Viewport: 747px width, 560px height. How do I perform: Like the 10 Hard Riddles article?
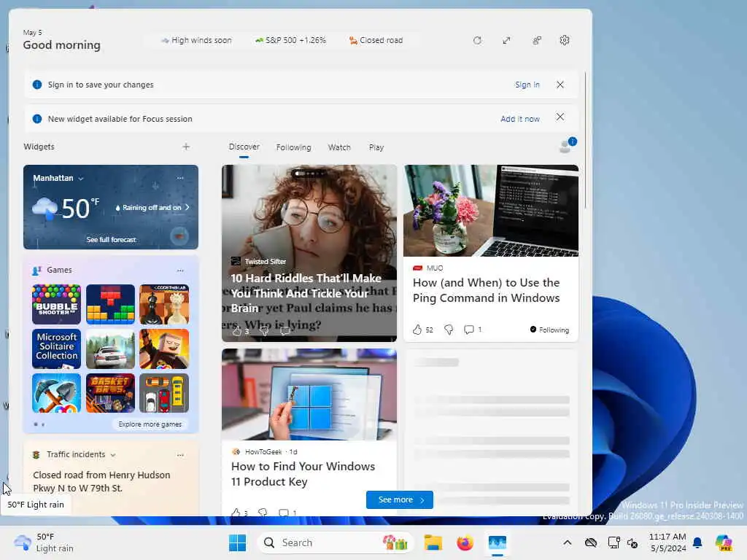click(237, 332)
